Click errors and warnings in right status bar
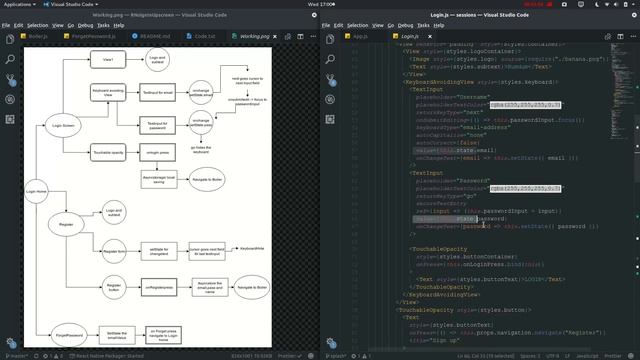640x360 pixels. pos(361,356)
